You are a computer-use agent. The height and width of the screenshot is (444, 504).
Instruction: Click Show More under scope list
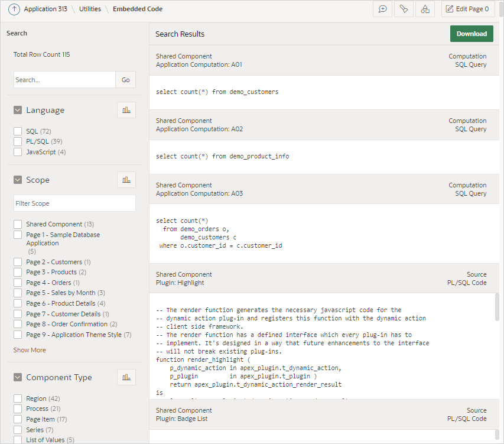[x=29, y=349]
